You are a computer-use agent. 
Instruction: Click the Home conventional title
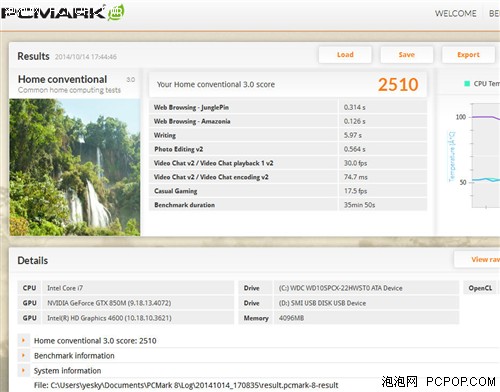pyautogui.click(x=62, y=79)
